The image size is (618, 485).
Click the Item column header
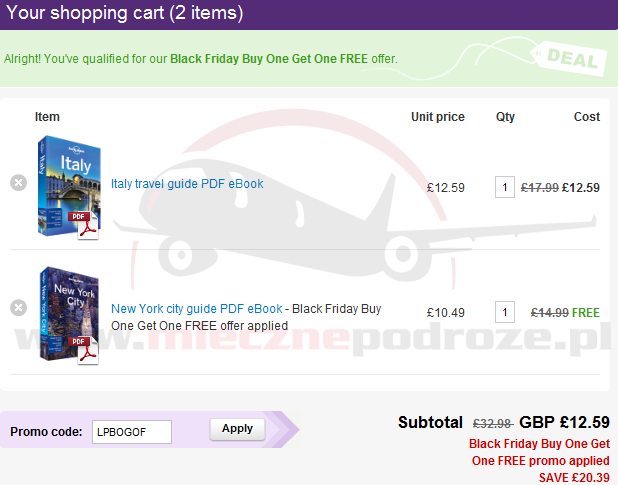tap(47, 117)
